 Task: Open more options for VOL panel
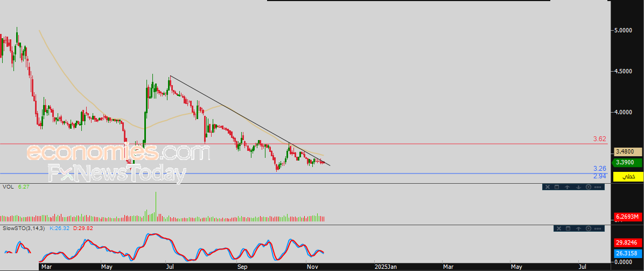(x=598, y=187)
